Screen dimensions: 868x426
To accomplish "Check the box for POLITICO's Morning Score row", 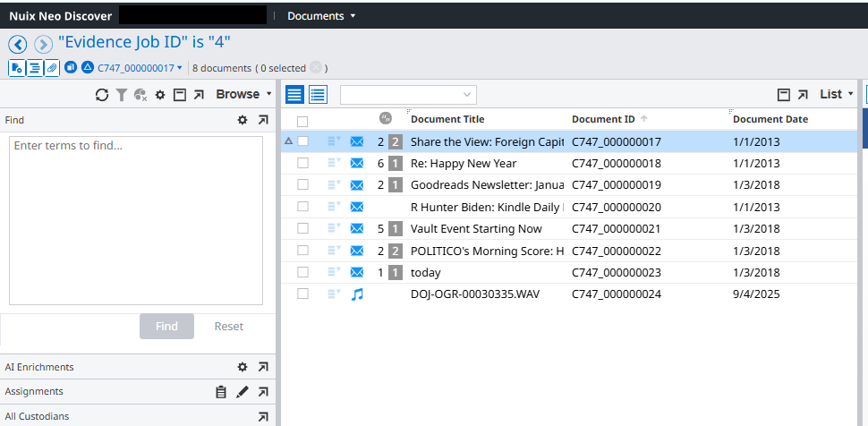I will pos(302,251).
